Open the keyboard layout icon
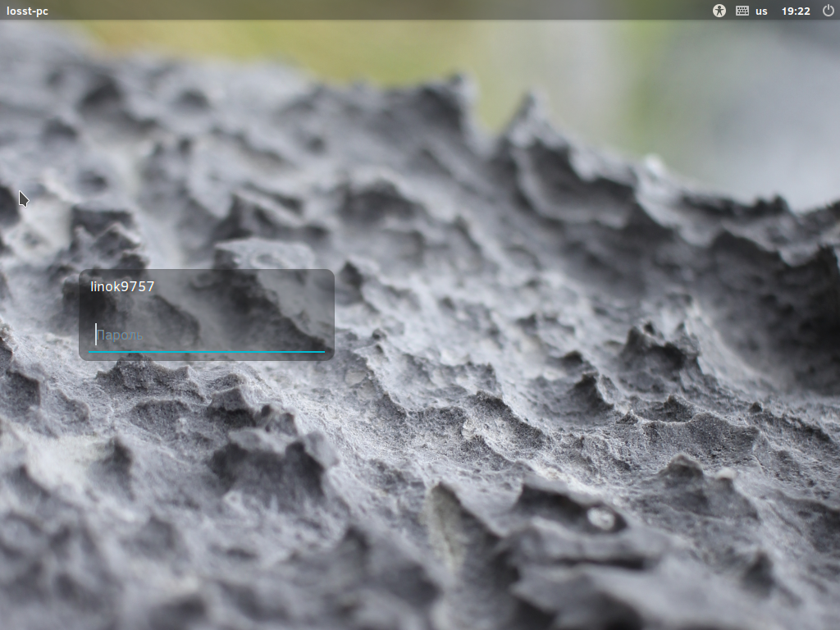 [742, 10]
